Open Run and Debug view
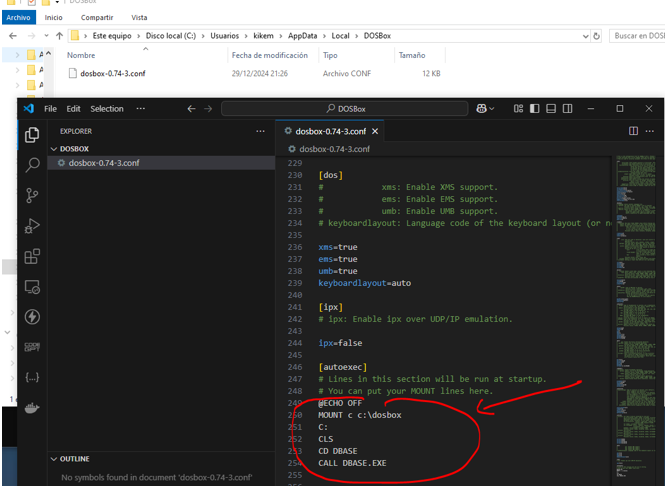Viewport: 665px width, 486px height. click(32, 226)
